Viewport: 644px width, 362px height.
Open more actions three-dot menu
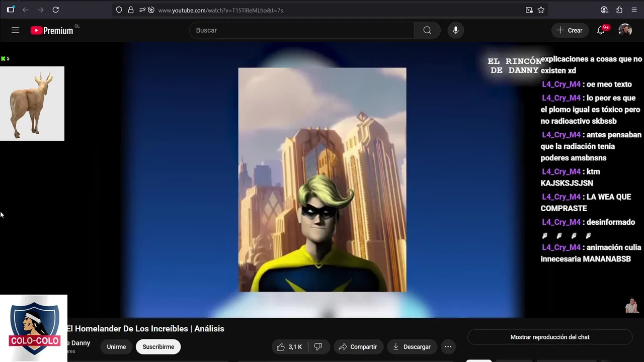pos(448,347)
